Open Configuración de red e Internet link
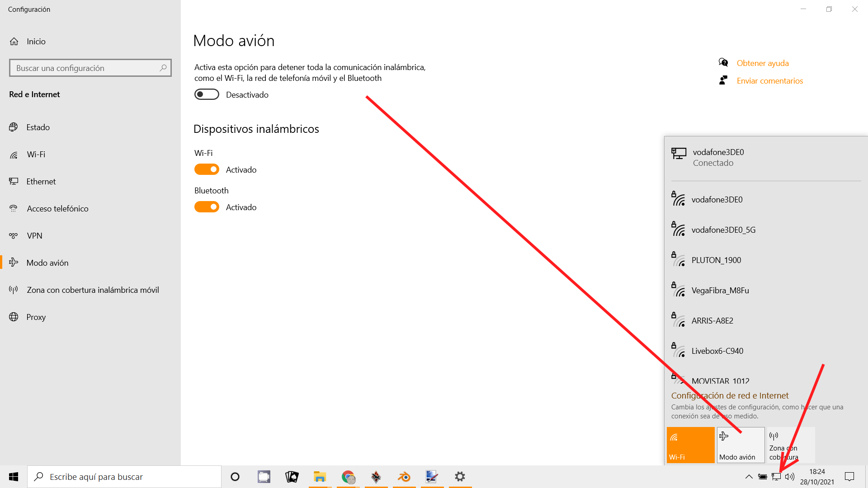Image resolution: width=868 pixels, height=488 pixels. tap(730, 396)
